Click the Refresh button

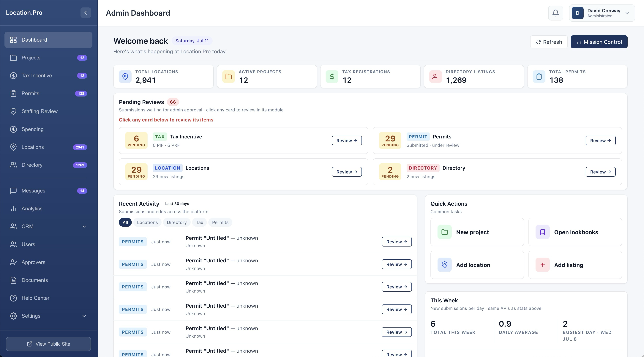(x=549, y=42)
